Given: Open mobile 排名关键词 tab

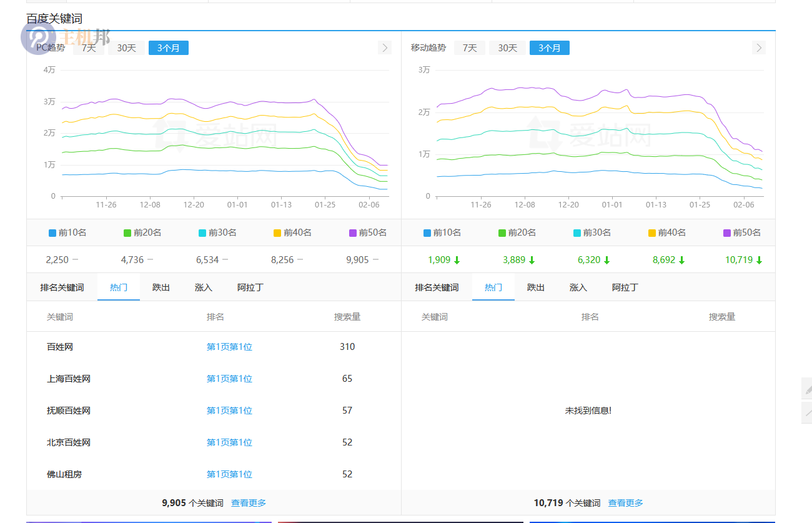Looking at the screenshot, I should [x=437, y=287].
